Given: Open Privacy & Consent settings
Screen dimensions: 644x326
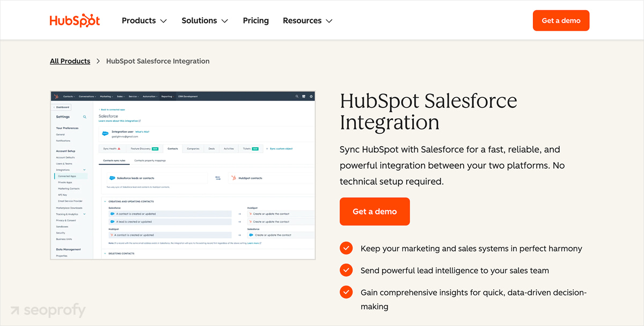Looking at the screenshot, I should [66, 220].
